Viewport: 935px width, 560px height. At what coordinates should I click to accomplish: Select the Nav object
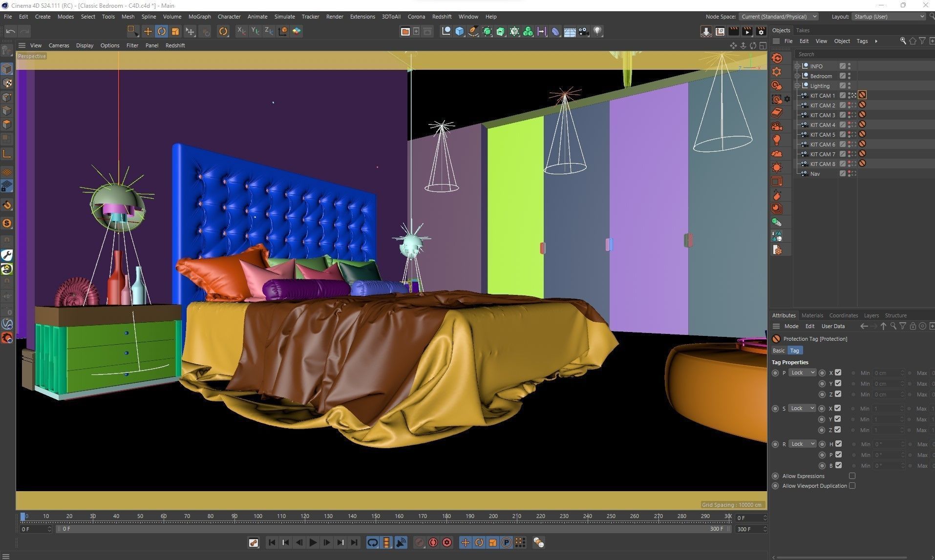815,173
